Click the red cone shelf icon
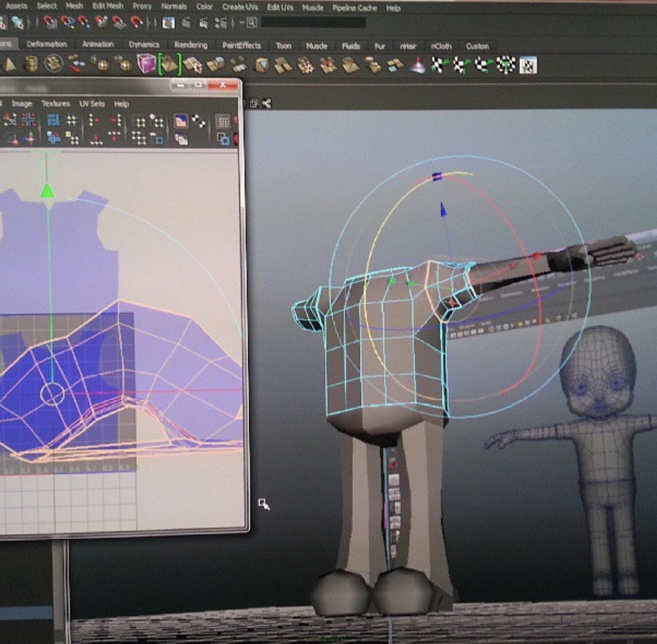Screen dimensions: 657x644 pyautogui.click(x=418, y=66)
